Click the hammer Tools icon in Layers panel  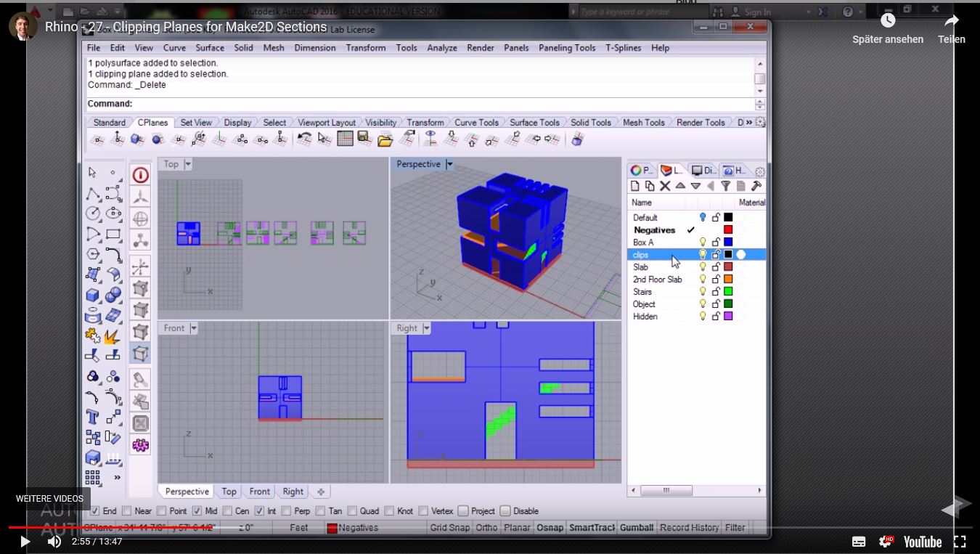[x=756, y=187]
